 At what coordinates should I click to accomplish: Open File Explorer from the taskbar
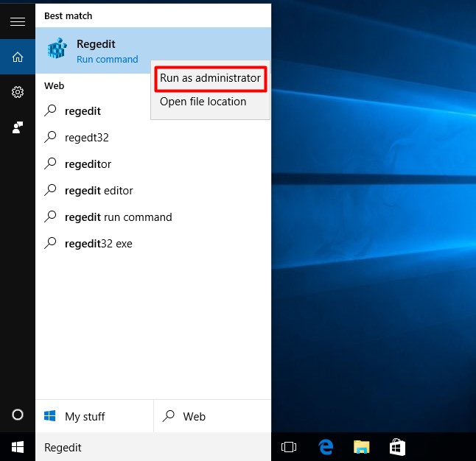361,447
